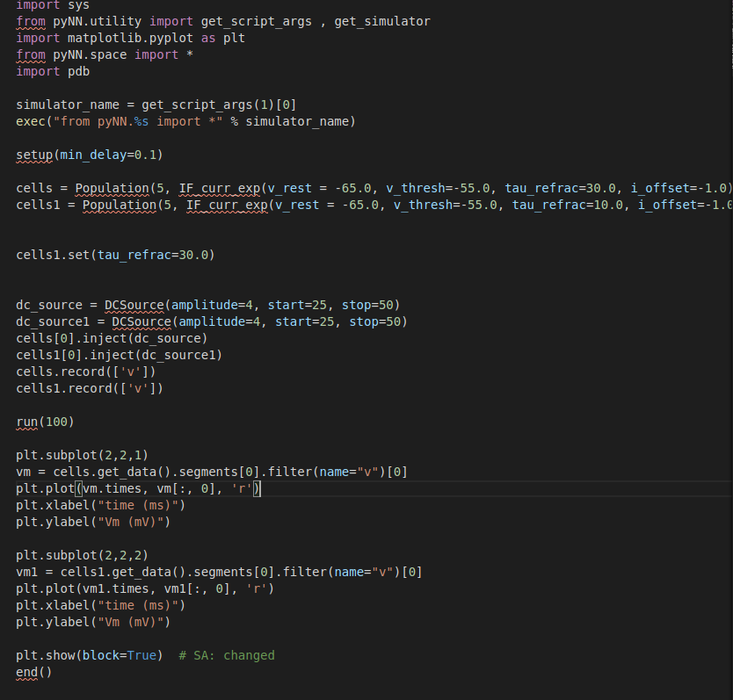Click the exec("from pyNN.%s import *") line
Viewport: 733px width, 700px height.
tap(185, 122)
